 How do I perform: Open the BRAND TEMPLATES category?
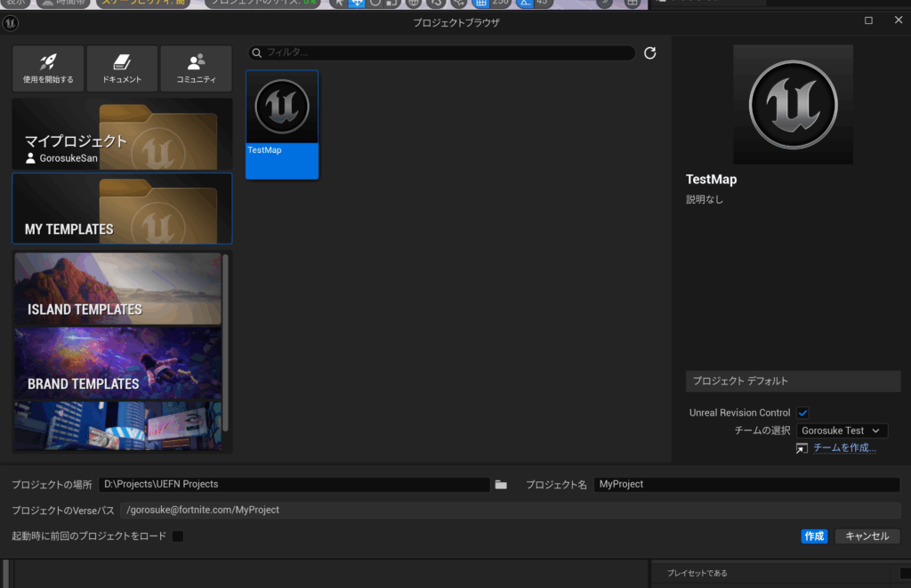pos(118,364)
